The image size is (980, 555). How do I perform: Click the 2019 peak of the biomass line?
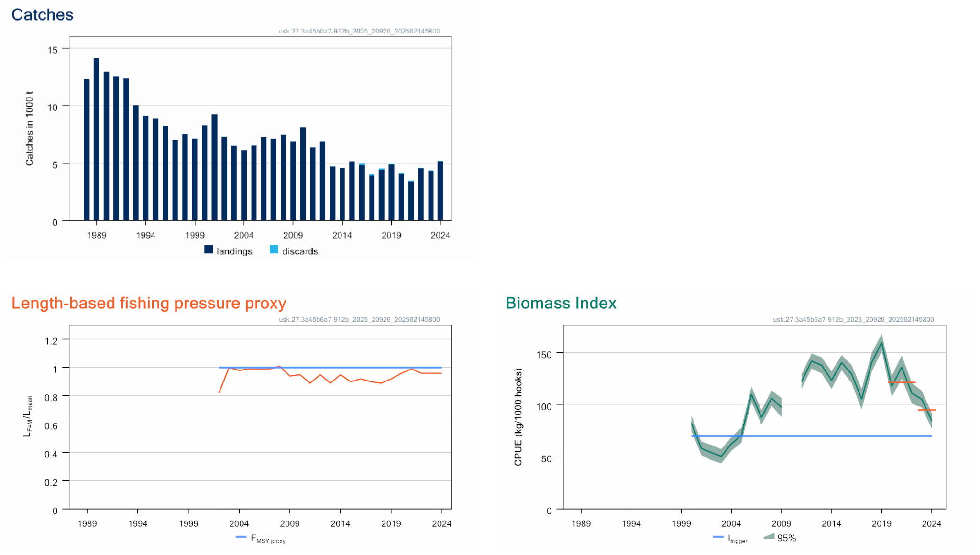point(881,342)
